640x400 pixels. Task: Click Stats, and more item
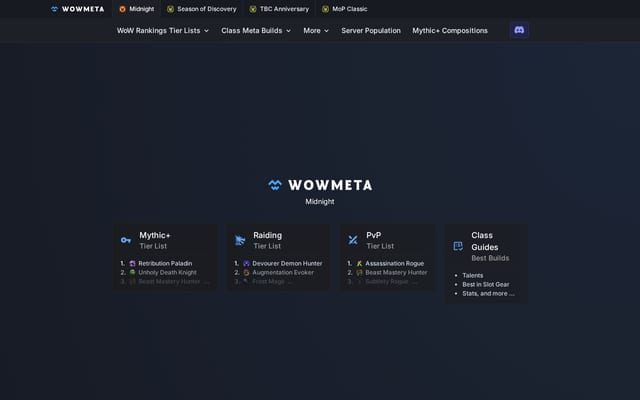pyautogui.click(x=488, y=293)
